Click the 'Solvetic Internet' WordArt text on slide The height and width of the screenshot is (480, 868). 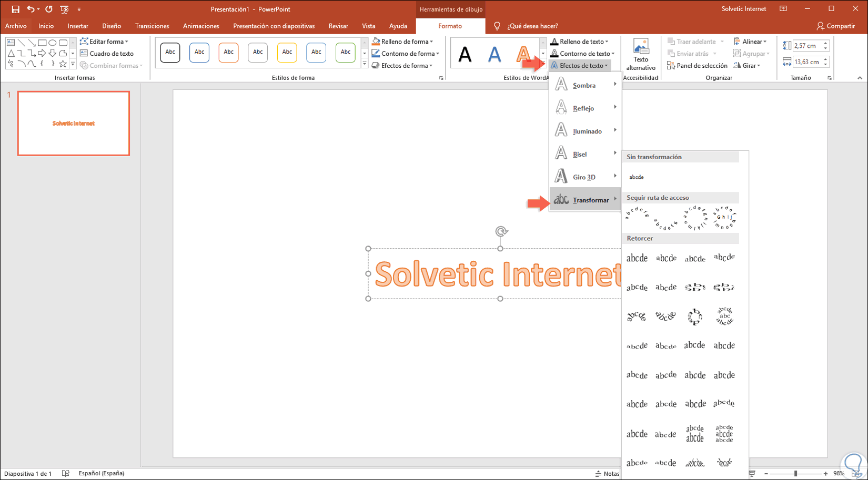click(498, 274)
